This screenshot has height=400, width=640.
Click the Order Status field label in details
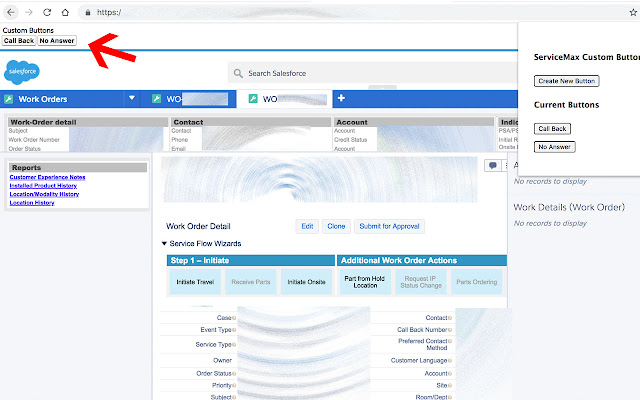click(214, 373)
